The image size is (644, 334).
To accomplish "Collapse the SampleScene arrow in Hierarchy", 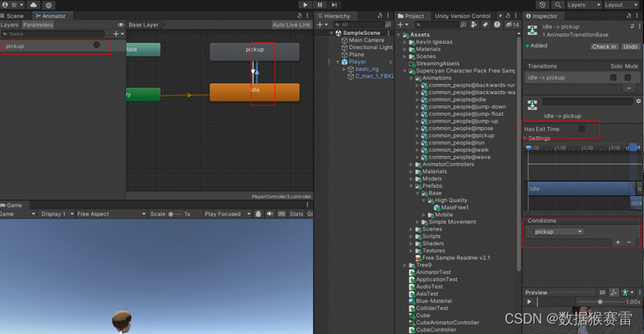I will (331, 33).
